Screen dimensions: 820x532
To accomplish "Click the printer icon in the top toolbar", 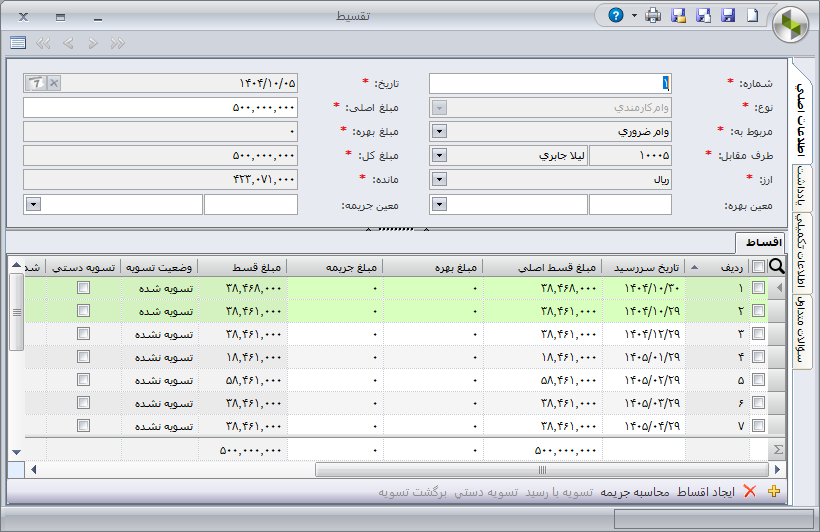I will tap(653, 16).
